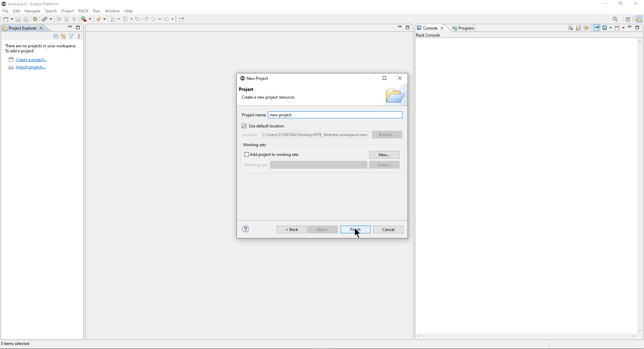Click the filter funnel icon in Project Explorer
This screenshot has height=349, width=644.
click(x=71, y=36)
